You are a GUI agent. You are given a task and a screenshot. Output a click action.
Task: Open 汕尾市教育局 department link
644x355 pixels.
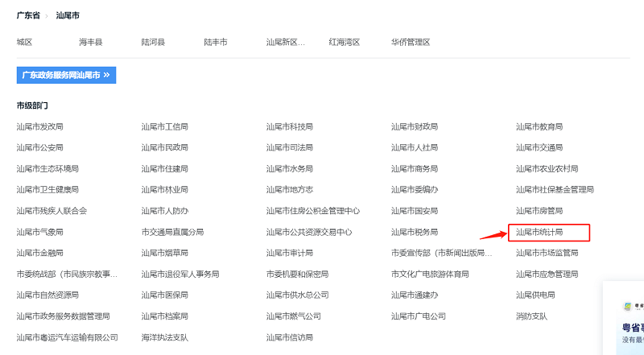(539, 126)
